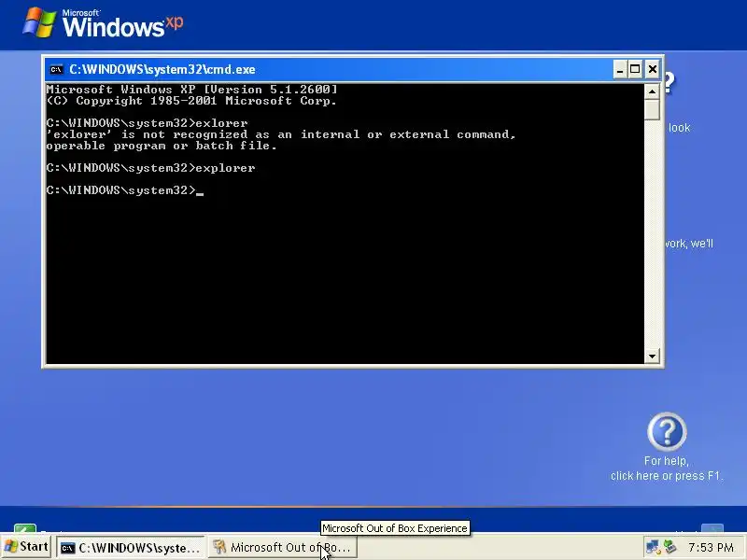This screenshot has height=560, width=747.
Task: Switch to the Microsoft Out of Box taskbar button
Action: (x=283, y=548)
